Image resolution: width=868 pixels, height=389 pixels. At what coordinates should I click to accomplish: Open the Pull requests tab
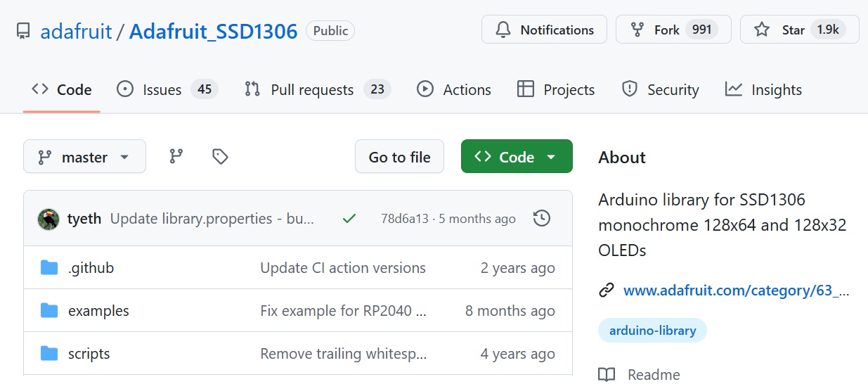(x=317, y=90)
